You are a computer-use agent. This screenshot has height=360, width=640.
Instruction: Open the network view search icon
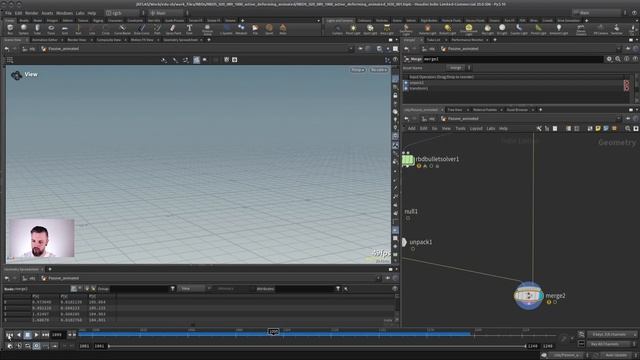point(628,129)
